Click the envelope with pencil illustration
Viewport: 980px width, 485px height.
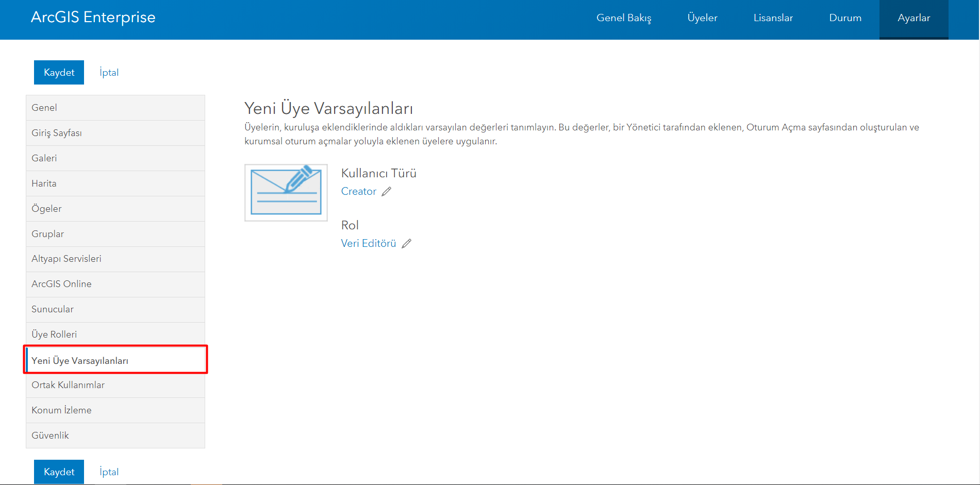[x=286, y=193]
